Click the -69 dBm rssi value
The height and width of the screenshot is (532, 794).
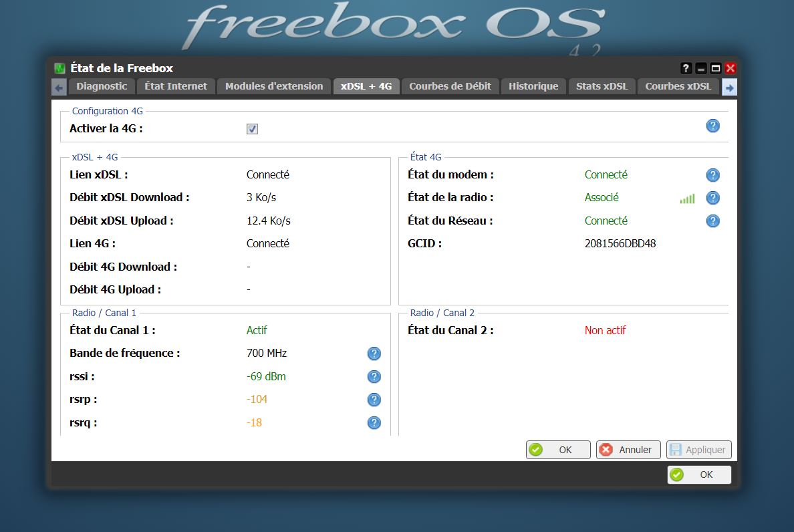(266, 376)
